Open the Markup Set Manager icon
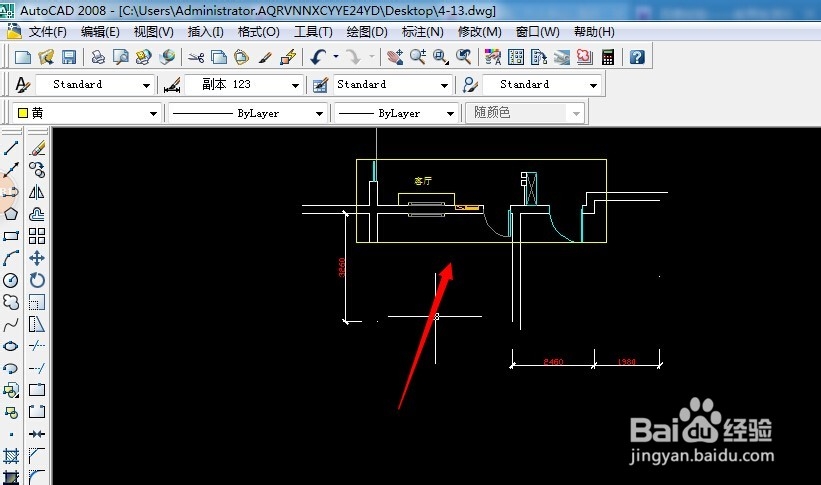The width and height of the screenshot is (821, 485). (x=585, y=57)
